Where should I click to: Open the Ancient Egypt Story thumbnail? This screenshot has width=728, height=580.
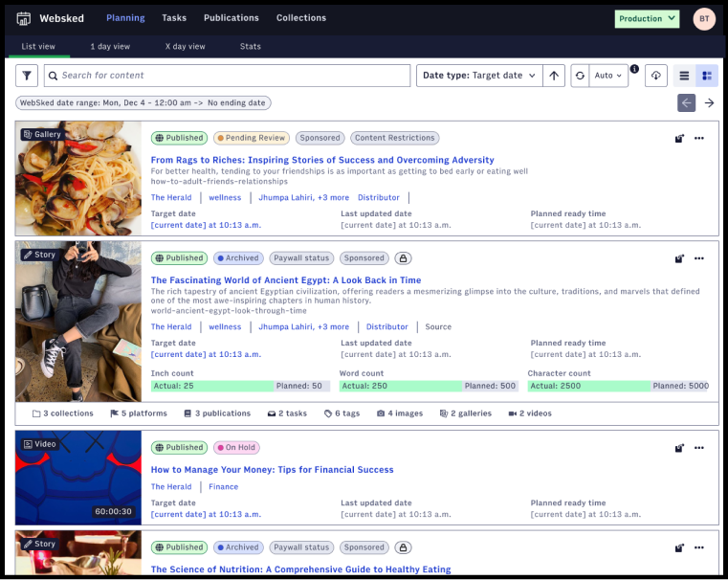coord(78,322)
